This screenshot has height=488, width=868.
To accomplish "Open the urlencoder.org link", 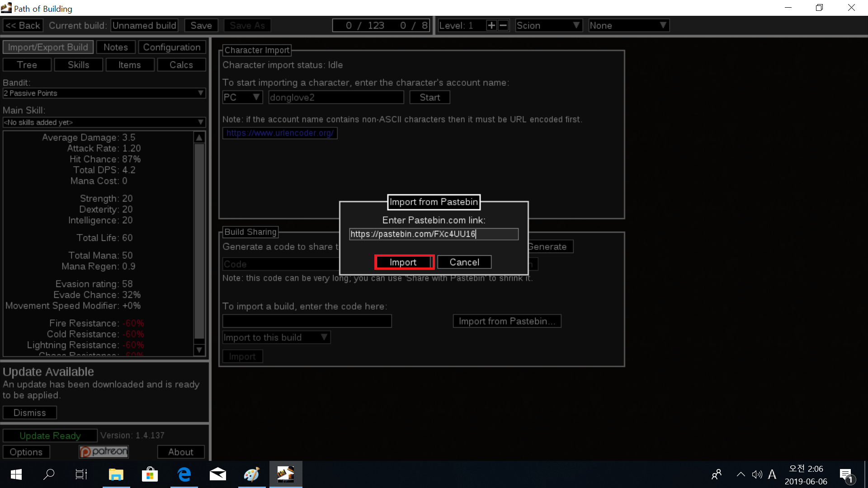I will pyautogui.click(x=280, y=133).
